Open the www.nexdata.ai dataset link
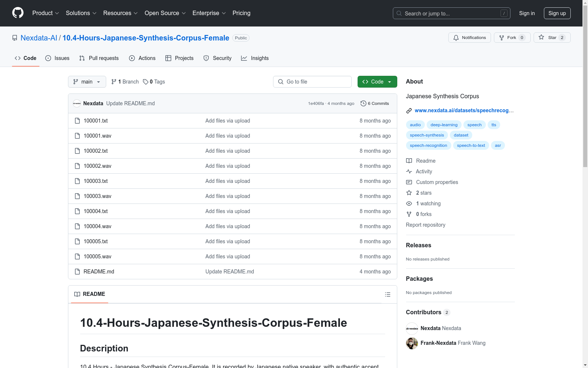This screenshot has width=588, height=368. pyautogui.click(x=464, y=110)
